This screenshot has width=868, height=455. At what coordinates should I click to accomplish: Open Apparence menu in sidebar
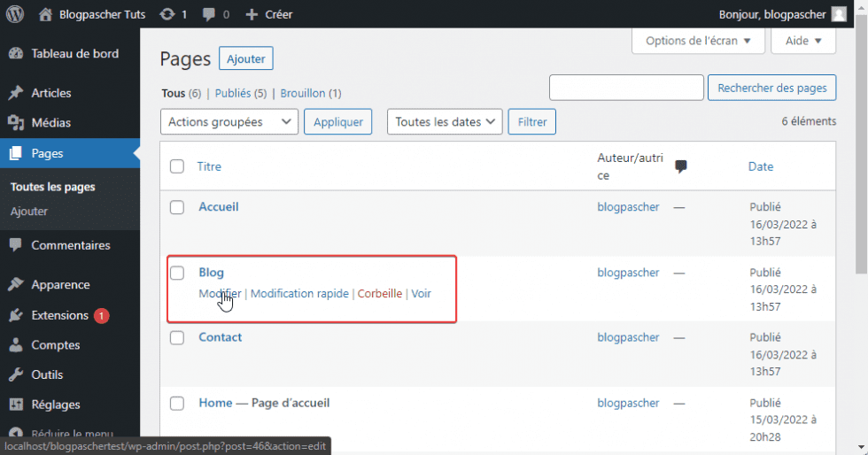pos(60,284)
